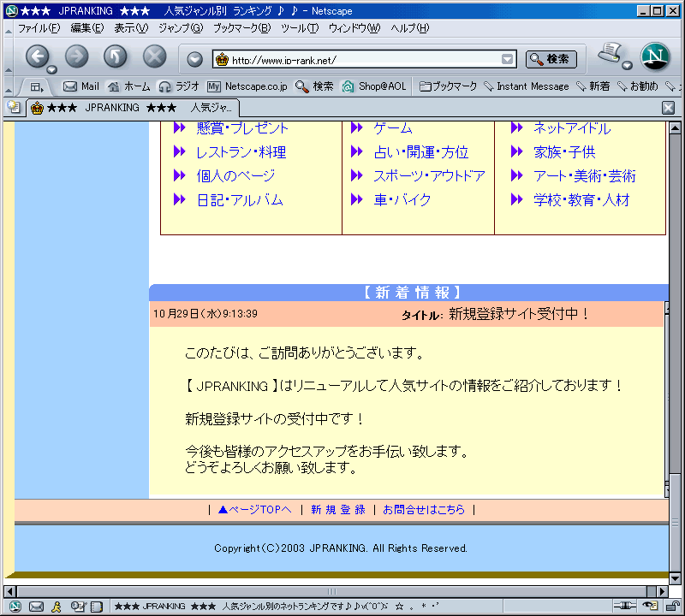The width and height of the screenshot is (685, 616).
Task: Open the ブックマーク(B) menu
Action: pyautogui.click(x=242, y=28)
